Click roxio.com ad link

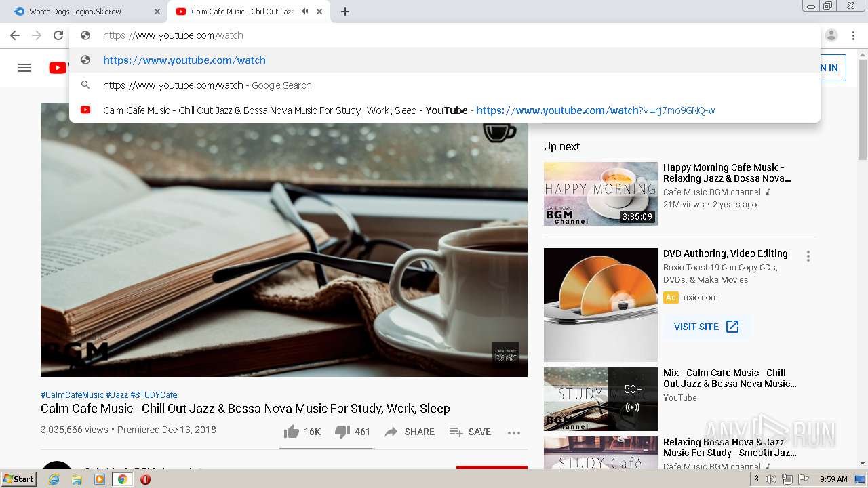tap(699, 298)
